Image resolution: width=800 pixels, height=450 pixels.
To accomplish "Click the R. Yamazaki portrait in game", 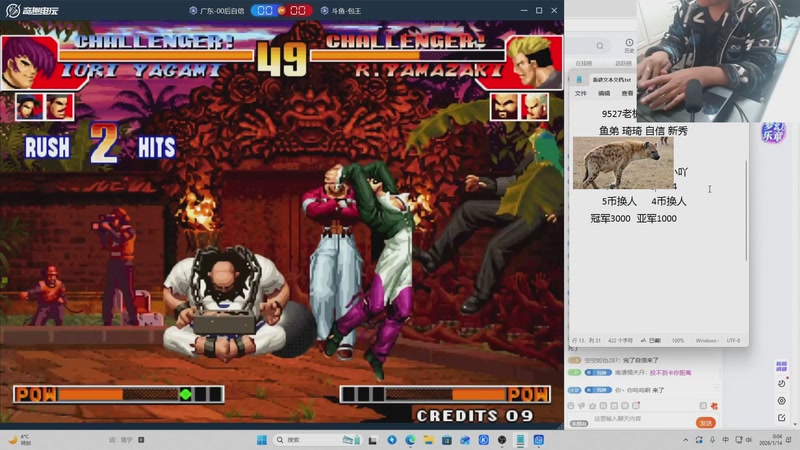I will pyautogui.click(x=534, y=63).
